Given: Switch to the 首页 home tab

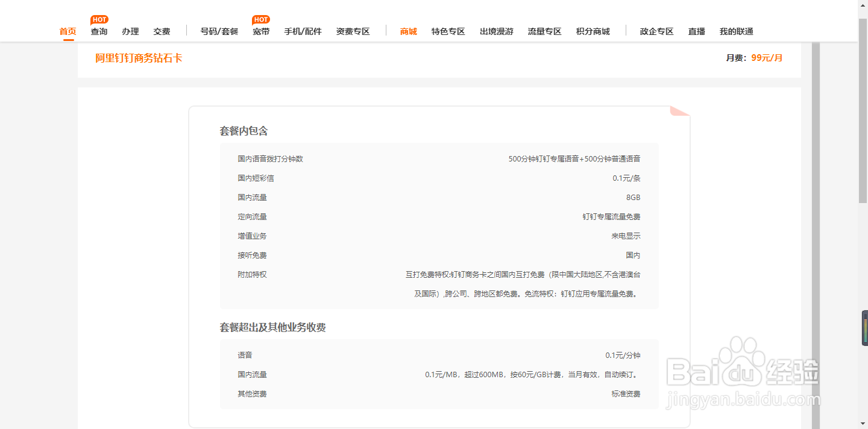Looking at the screenshot, I should [68, 31].
